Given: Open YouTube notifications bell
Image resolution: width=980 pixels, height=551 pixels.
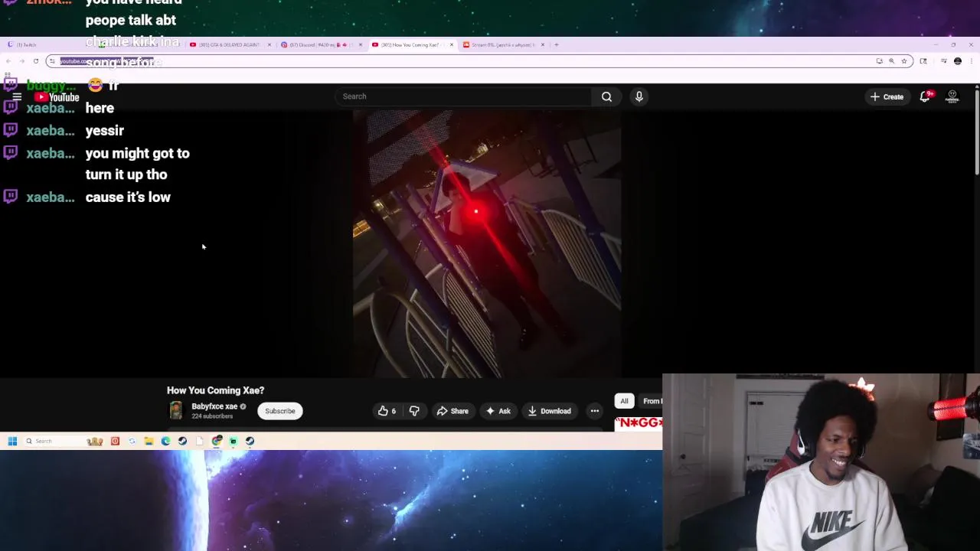Looking at the screenshot, I should [x=925, y=96].
